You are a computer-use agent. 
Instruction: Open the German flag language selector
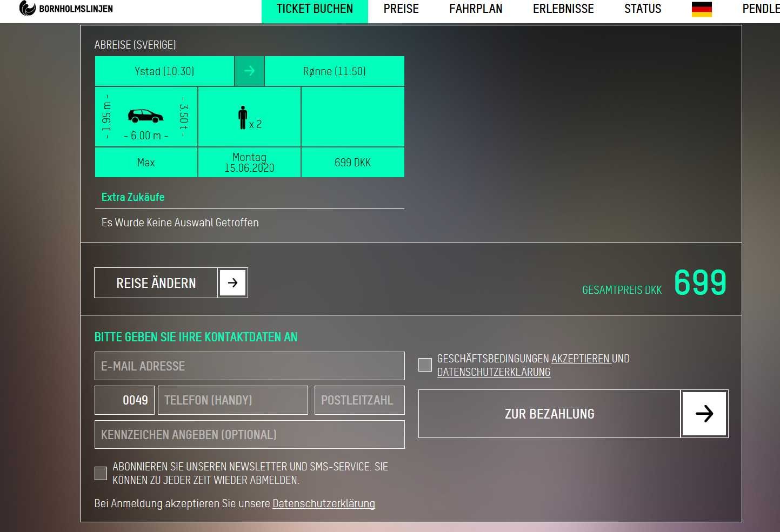702,9
